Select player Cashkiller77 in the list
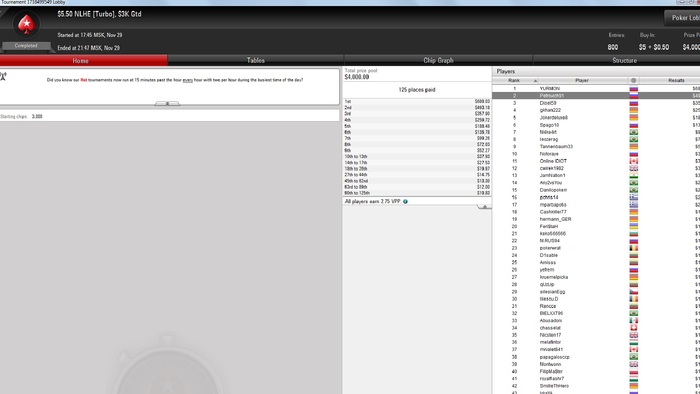 point(553,212)
